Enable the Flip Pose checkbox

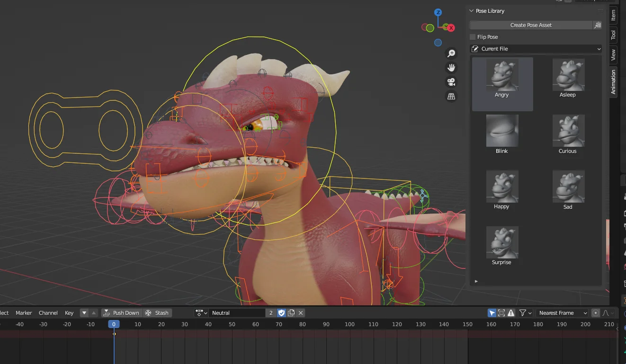click(472, 36)
